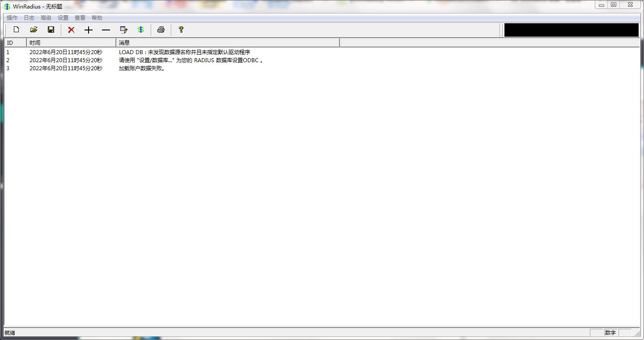Open the 操作 menu
Screen dimensions: 644x340
[11, 17]
